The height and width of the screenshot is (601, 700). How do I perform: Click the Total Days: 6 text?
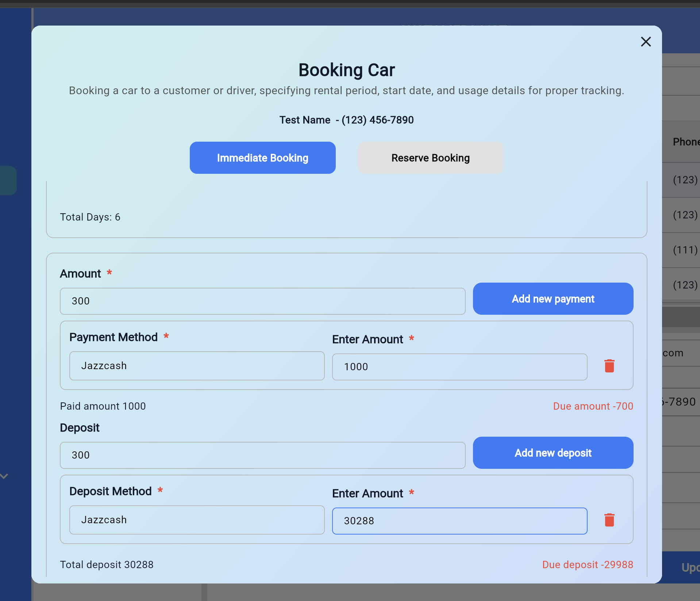coord(90,217)
